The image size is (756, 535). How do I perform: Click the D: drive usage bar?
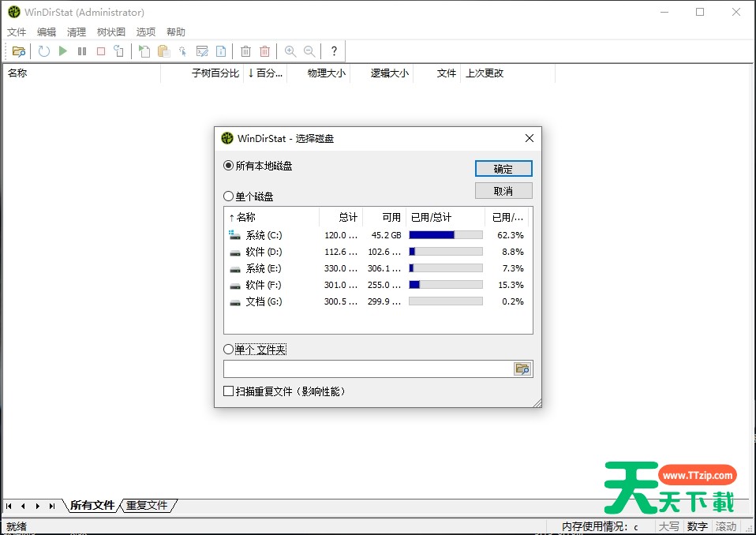coord(446,252)
